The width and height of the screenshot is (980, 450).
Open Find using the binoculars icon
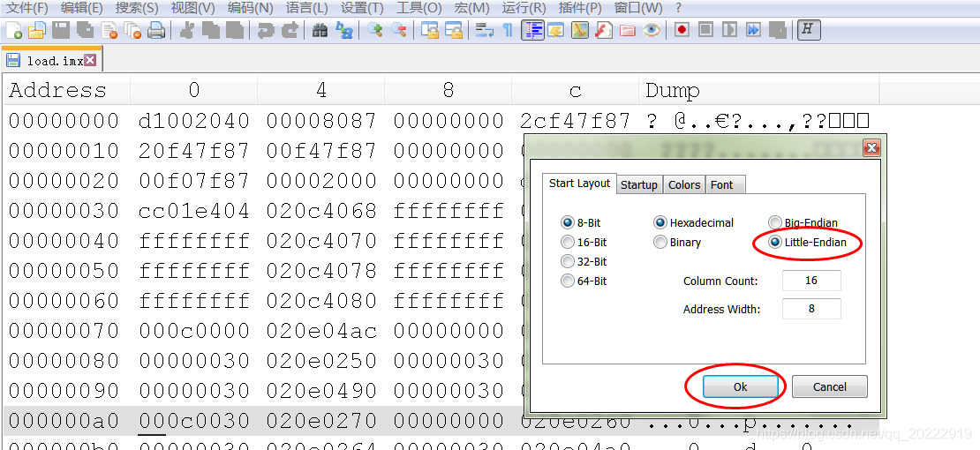point(320,30)
